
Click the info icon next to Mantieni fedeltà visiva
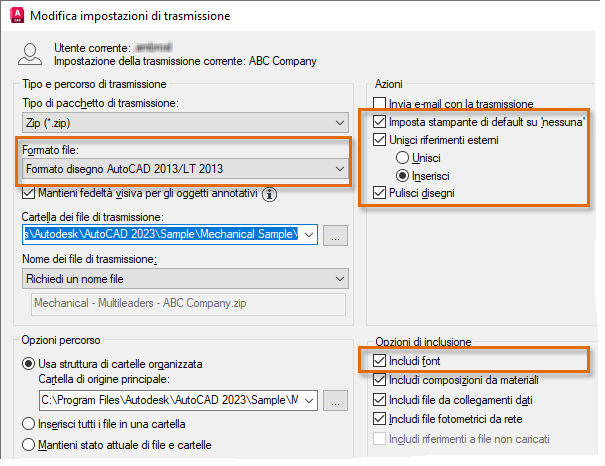tap(269, 194)
